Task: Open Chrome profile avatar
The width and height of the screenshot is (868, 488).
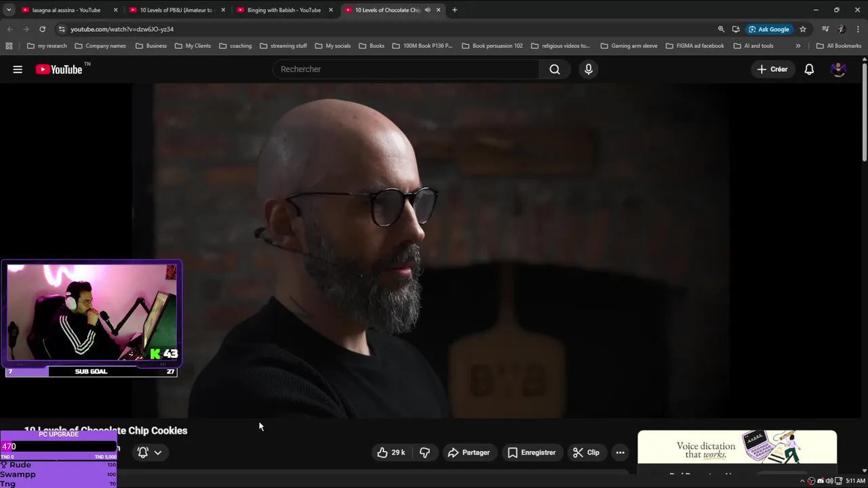Action: tap(842, 29)
